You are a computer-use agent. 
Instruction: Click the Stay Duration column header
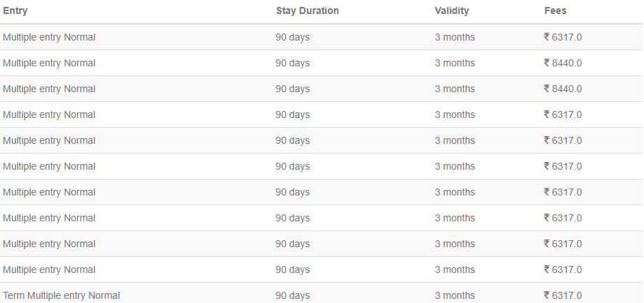[307, 11]
